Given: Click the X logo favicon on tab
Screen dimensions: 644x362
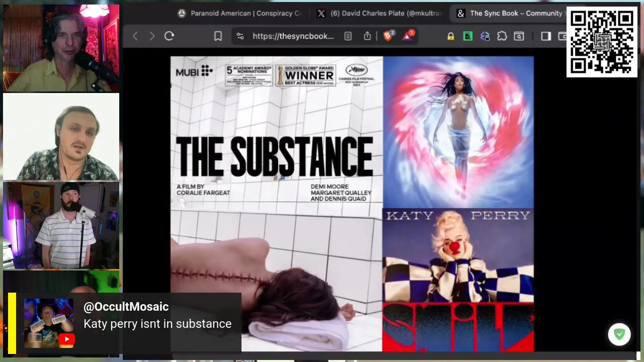Looking at the screenshot, I should [x=321, y=14].
